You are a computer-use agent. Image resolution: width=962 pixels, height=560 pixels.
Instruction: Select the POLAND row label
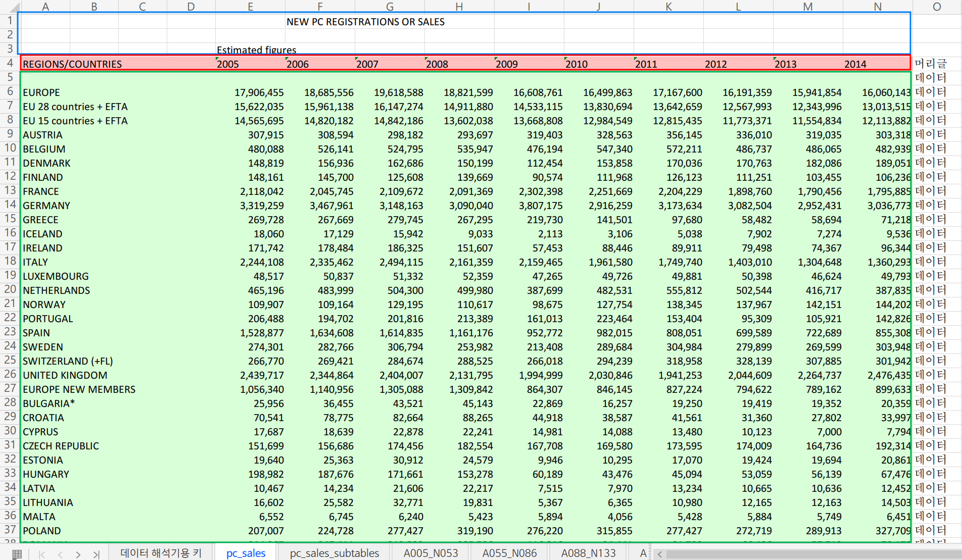coord(41,531)
